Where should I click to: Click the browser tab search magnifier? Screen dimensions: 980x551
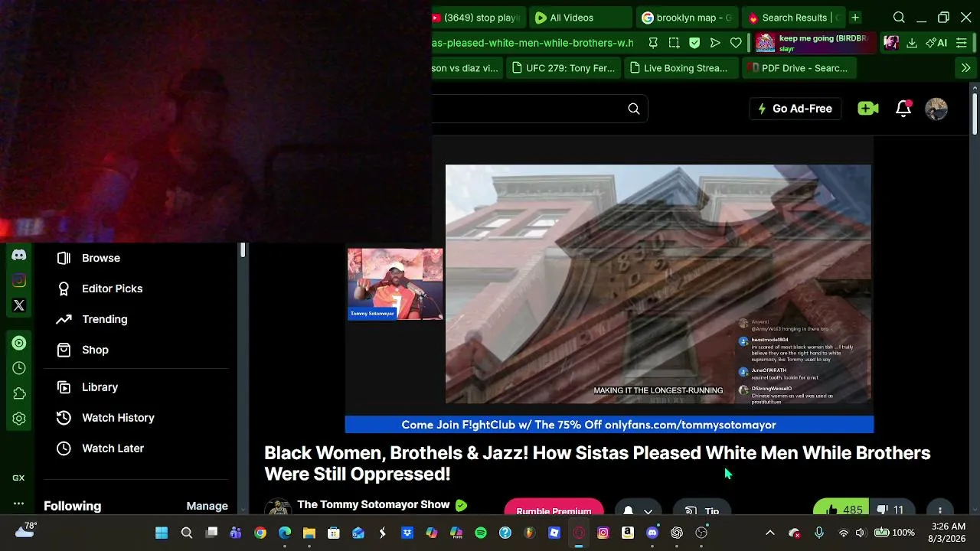pyautogui.click(x=899, y=18)
